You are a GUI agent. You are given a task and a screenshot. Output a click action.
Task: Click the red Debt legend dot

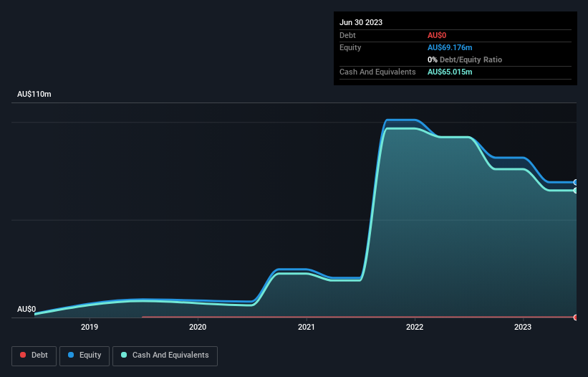[23, 355]
